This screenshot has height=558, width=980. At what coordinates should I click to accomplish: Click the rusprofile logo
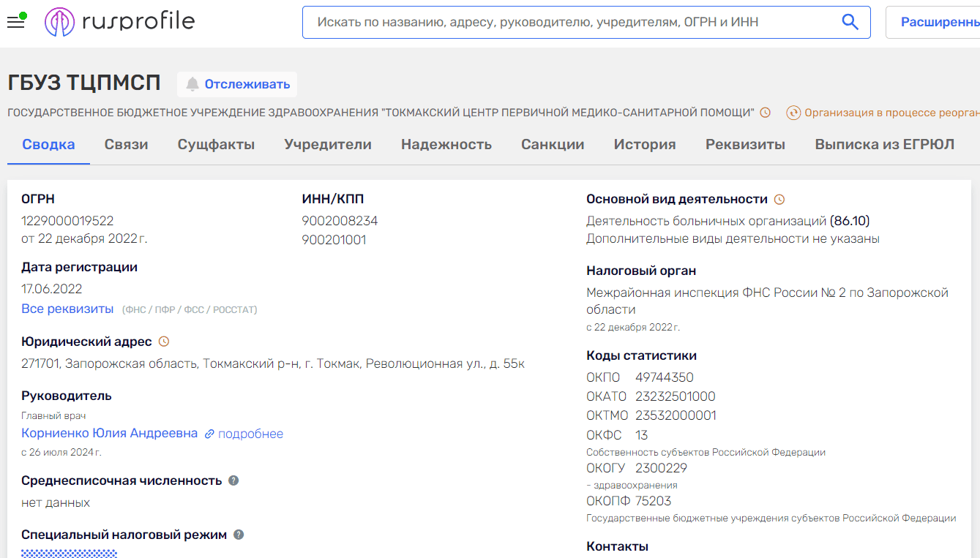click(120, 22)
